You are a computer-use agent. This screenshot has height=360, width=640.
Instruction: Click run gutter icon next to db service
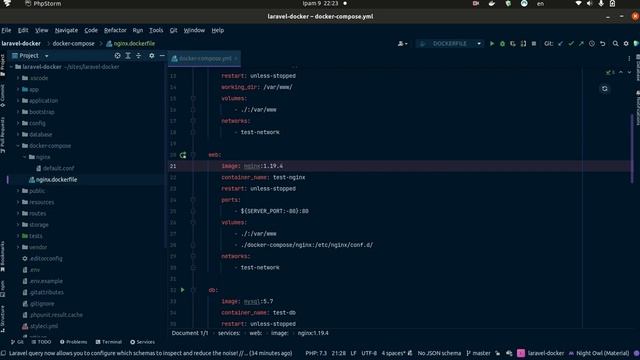point(182,290)
